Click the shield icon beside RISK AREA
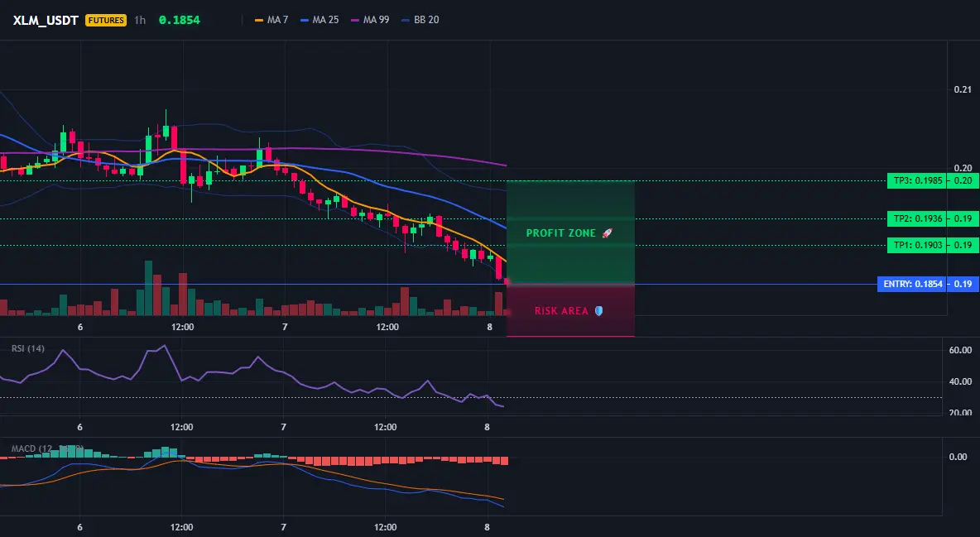 (598, 310)
